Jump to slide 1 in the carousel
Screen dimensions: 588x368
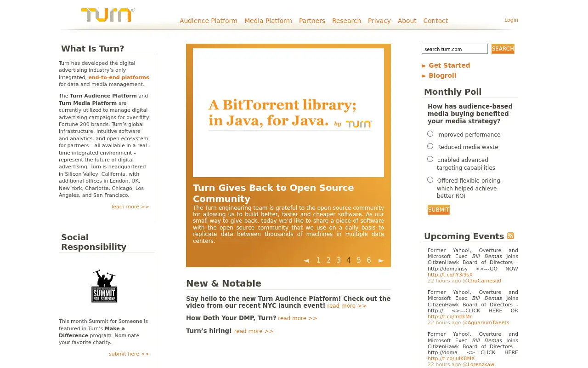point(318,260)
